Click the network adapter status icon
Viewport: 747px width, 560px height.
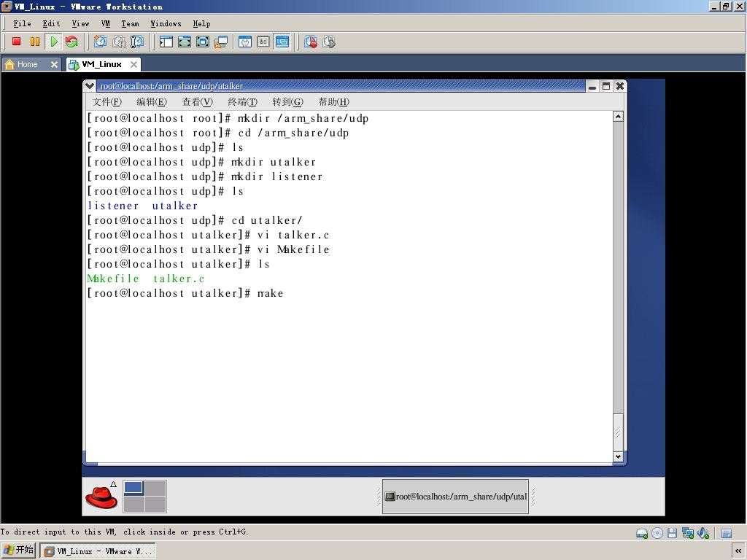tap(687, 533)
